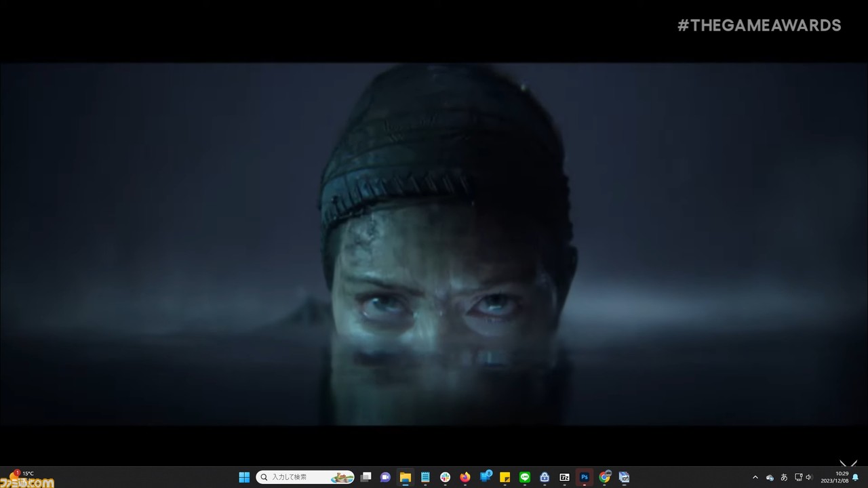Open File Explorer from the taskbar
This screenshot has width=868, height=488.
[x=406, y=477]
